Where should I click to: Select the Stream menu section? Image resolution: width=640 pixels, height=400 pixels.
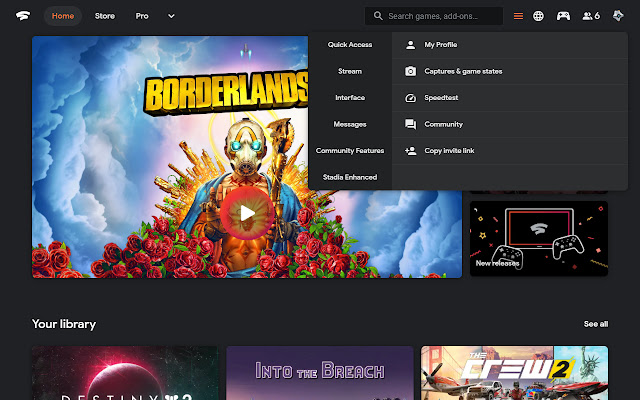pos(350,71)
